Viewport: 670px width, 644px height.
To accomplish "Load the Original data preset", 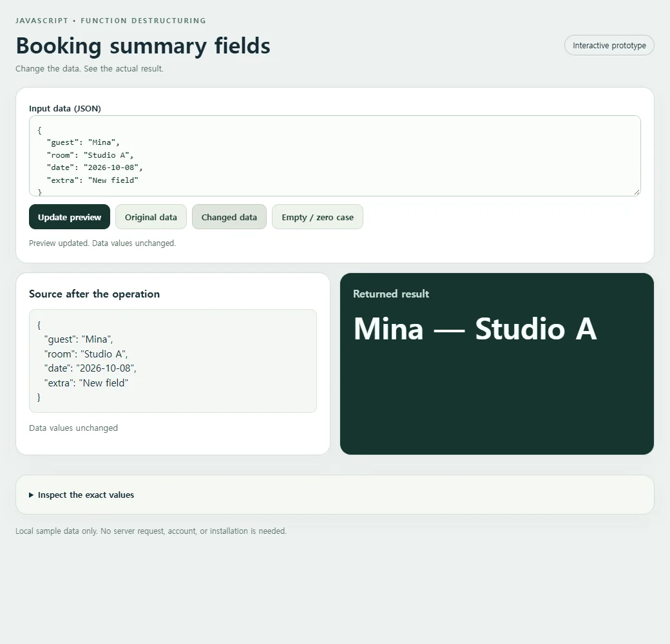I will click(151, 217).
